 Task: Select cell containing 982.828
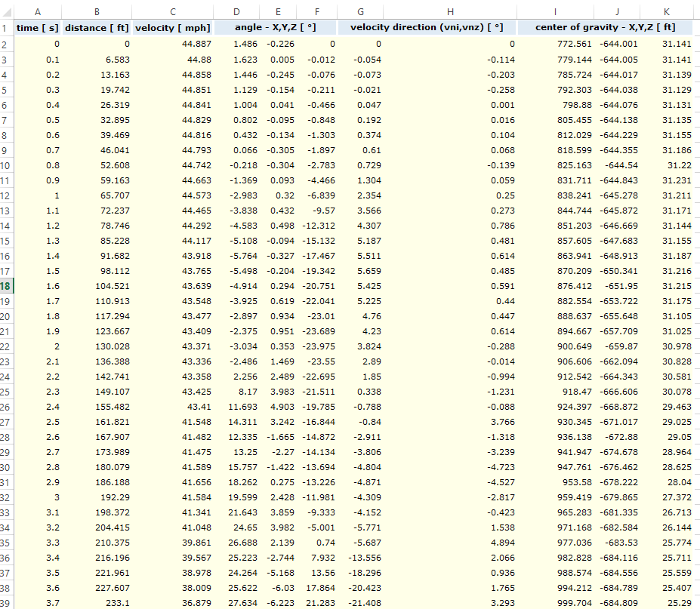pyautogui.click(x=555, y=558)
